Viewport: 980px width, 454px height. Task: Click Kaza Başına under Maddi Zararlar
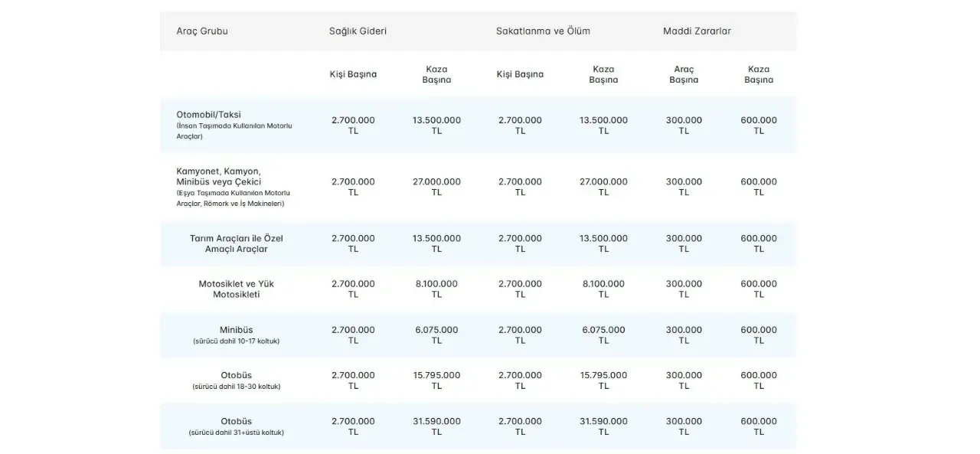click(x=759, y=74)
